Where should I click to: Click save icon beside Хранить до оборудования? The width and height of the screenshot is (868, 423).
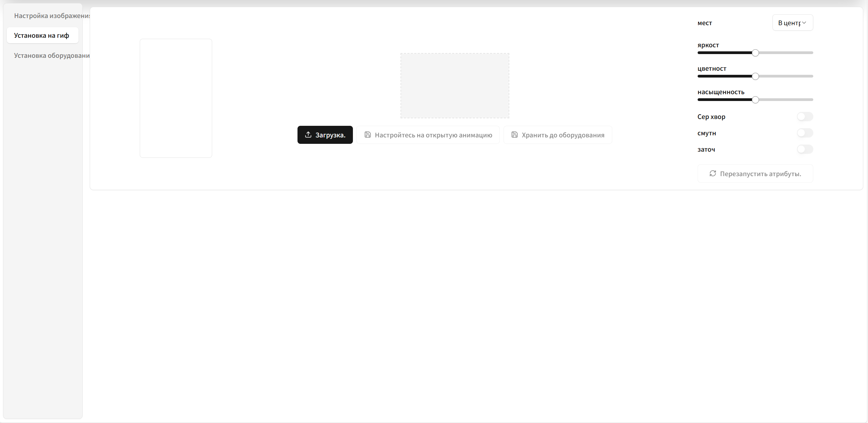click(514, 135)
